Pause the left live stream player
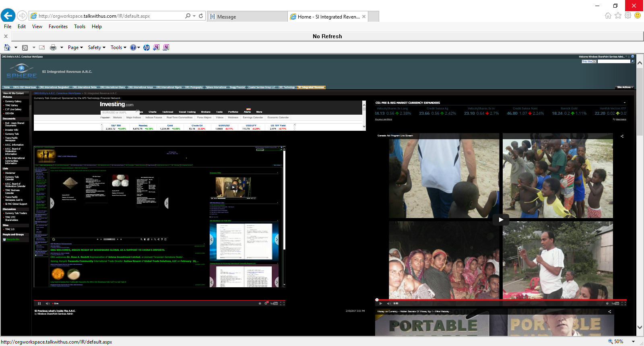 click(39, 303)
